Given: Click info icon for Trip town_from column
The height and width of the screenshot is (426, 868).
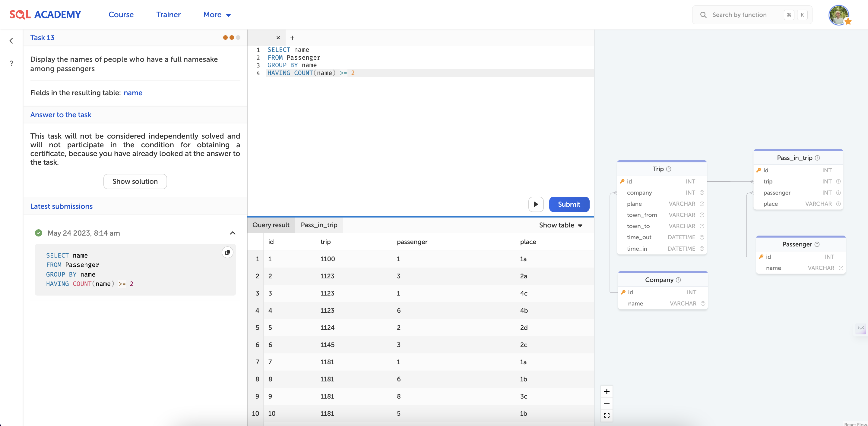Looking at the screenshot, I should 702,215.
